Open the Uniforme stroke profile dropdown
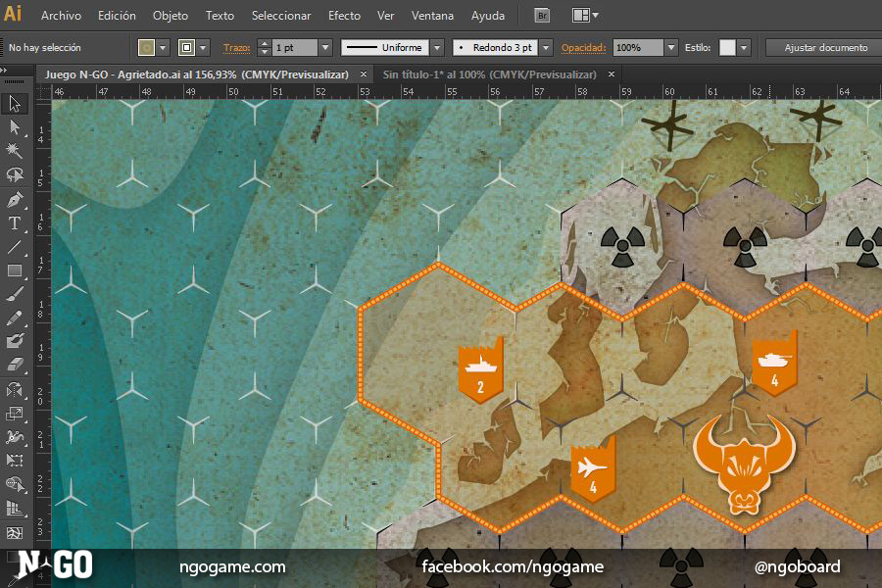The width and height of the screenshot is (882, 588). tap(437, 47)
